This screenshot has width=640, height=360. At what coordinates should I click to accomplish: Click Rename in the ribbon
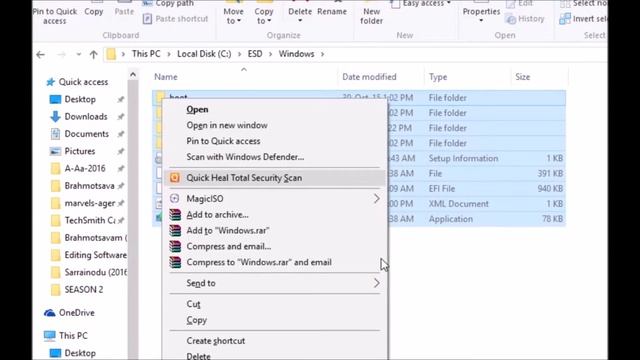332,11
